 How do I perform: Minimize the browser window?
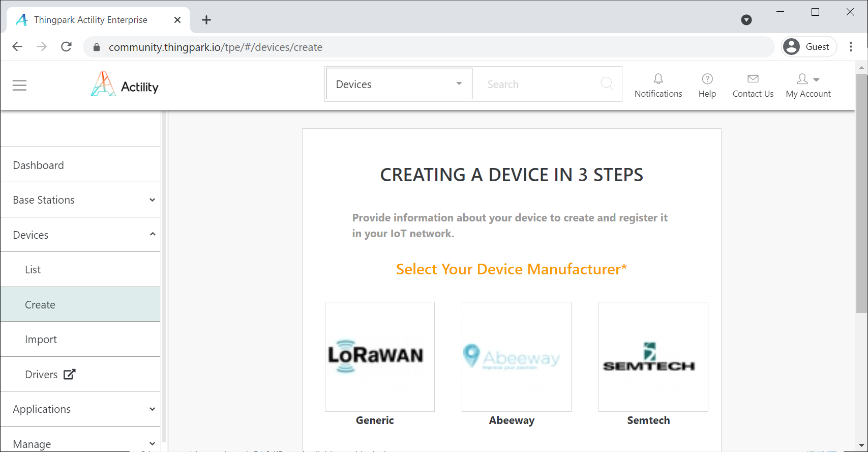click(781, 12)
